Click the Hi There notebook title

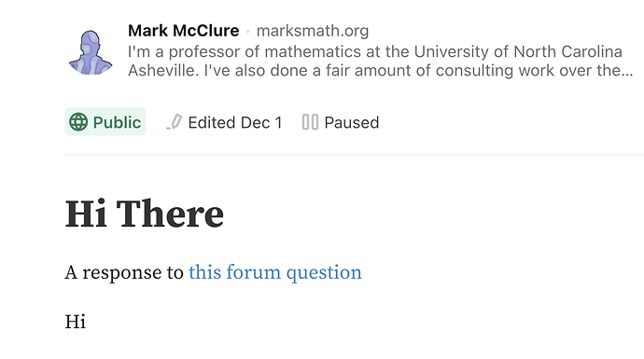tap(144, 214)
